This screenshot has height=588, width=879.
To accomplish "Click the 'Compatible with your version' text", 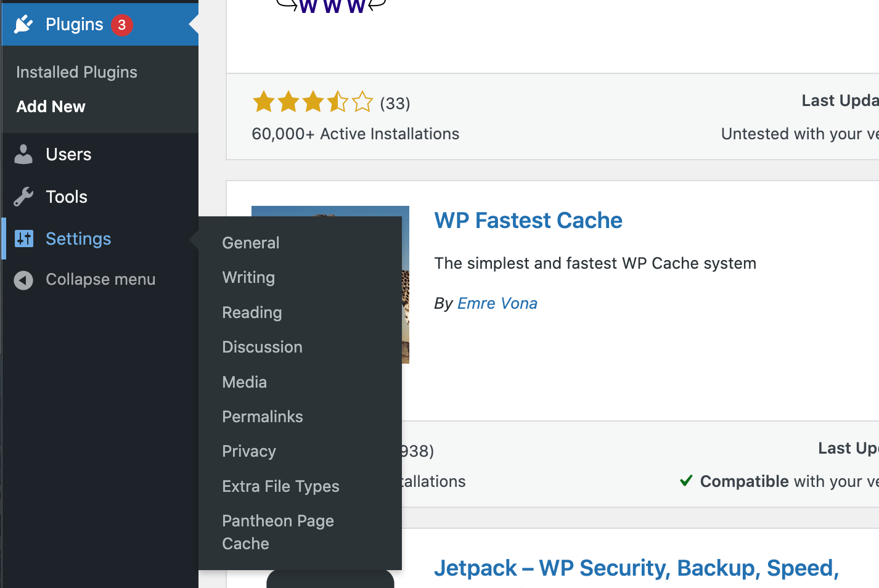I will point(789,481).
